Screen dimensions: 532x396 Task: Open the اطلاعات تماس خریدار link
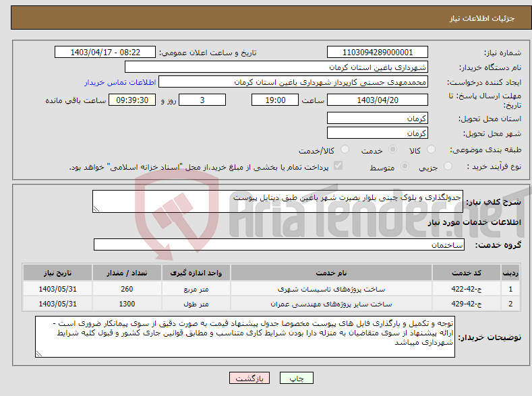pyautogui.click(x=120, y=82)
